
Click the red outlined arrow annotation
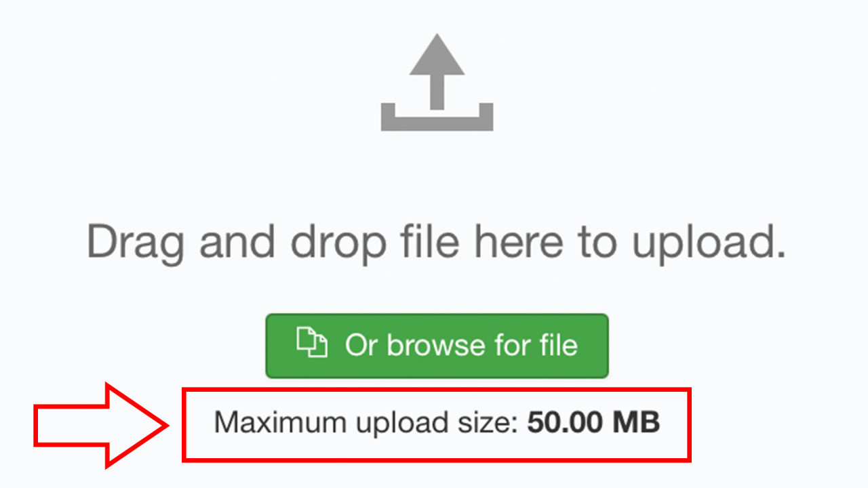click(x=101, y=425)
